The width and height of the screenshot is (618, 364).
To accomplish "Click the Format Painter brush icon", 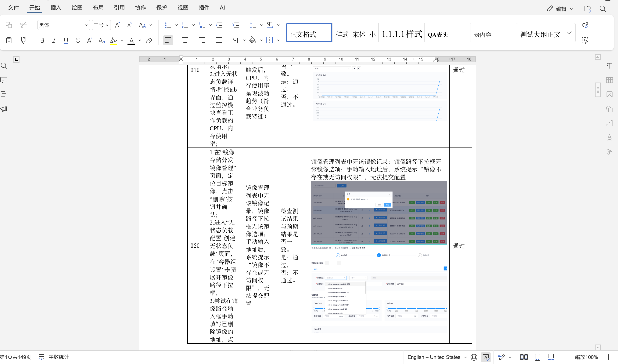I will coord(23,40).
